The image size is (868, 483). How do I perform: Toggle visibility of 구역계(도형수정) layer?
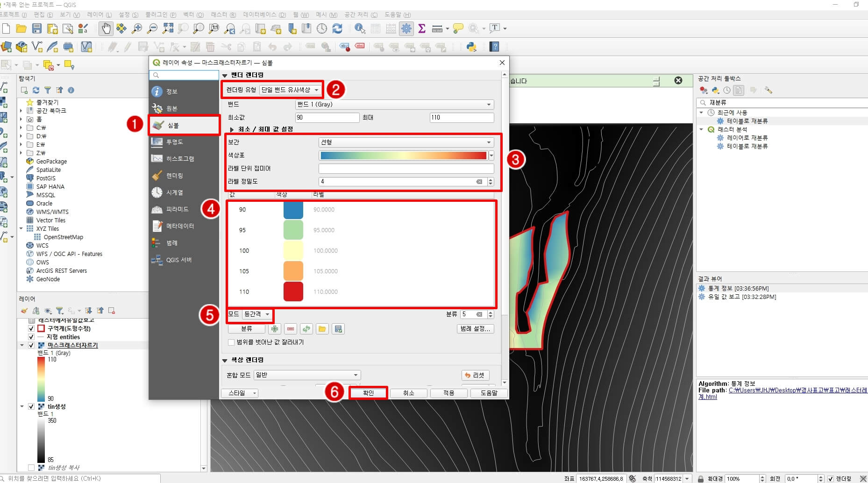tap(31, 328)
